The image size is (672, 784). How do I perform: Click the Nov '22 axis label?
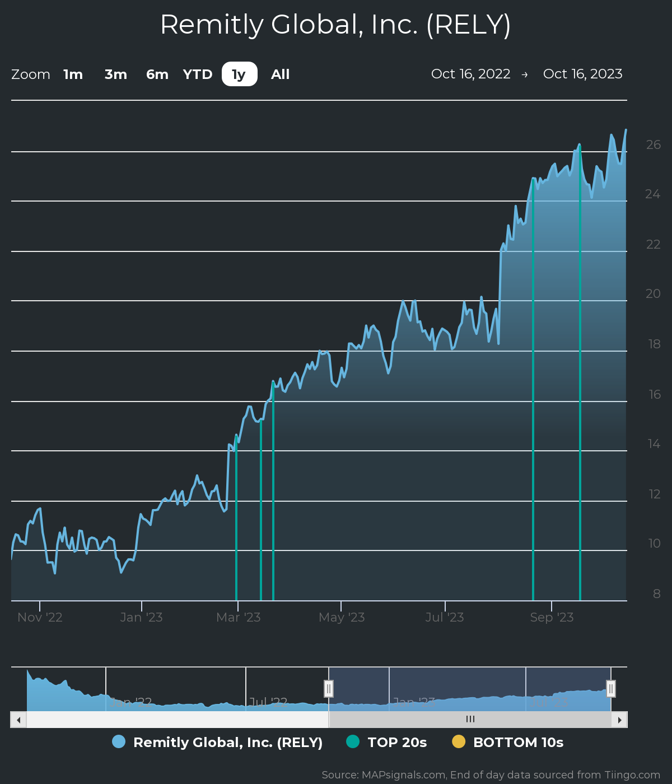tap(40, 617)
